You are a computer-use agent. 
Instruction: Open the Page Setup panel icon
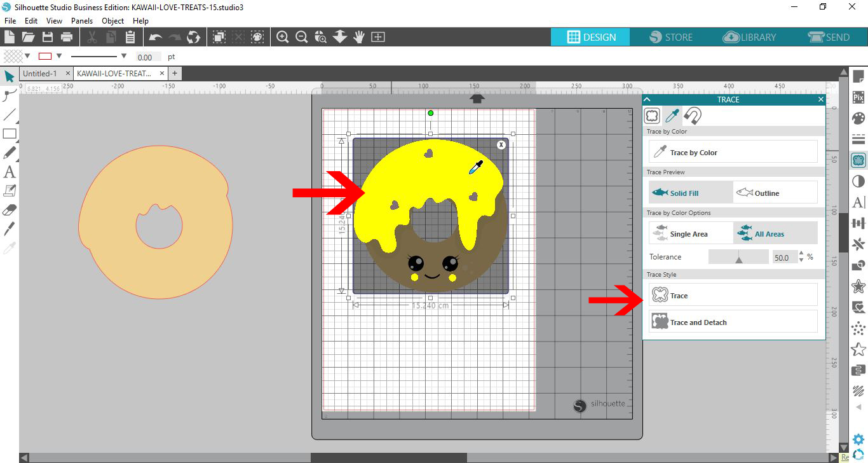[858, 76]
